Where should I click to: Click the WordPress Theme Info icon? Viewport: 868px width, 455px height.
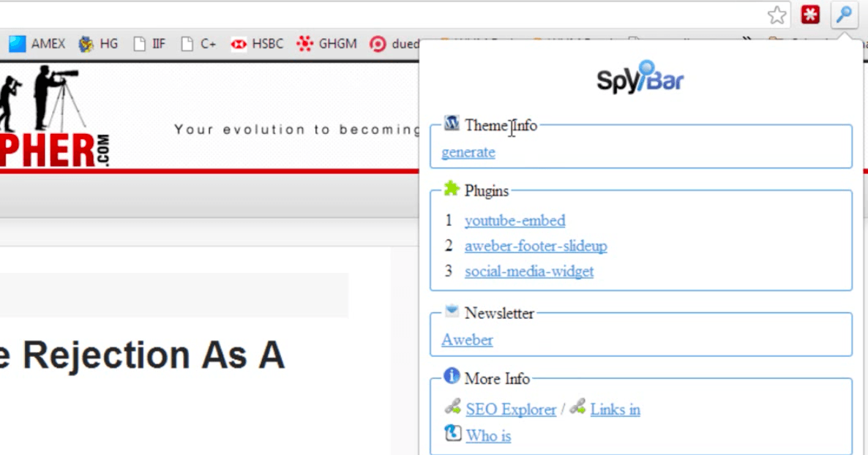point(452,123)
